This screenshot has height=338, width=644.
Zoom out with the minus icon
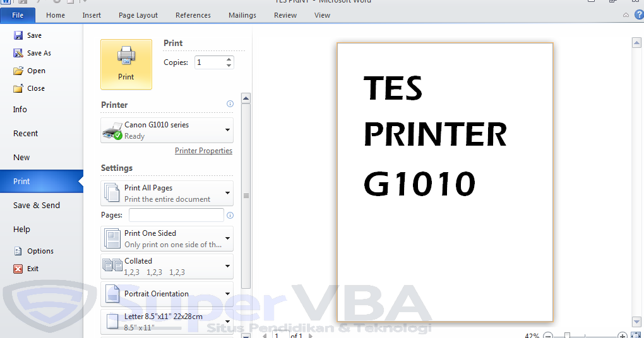click(548, 335)
